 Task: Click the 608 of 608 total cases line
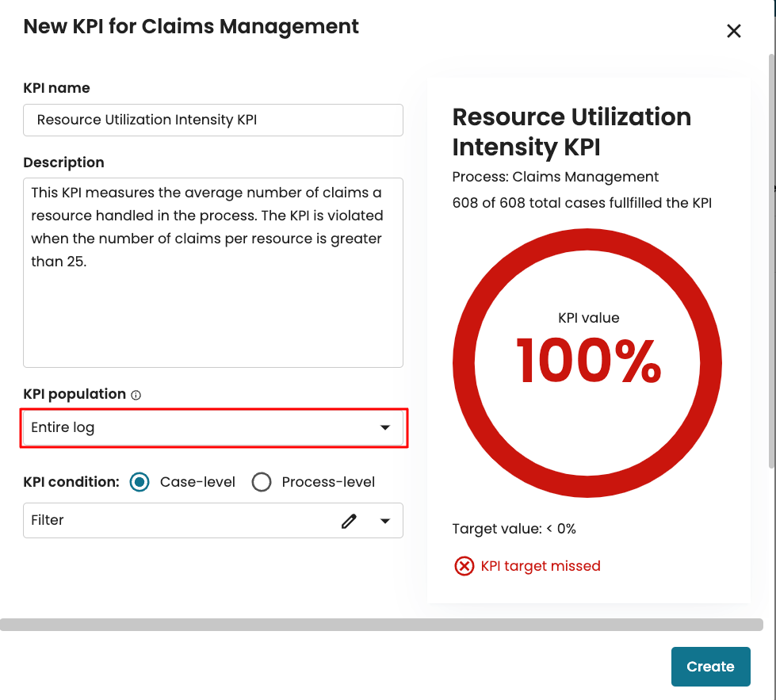point(582,203)
